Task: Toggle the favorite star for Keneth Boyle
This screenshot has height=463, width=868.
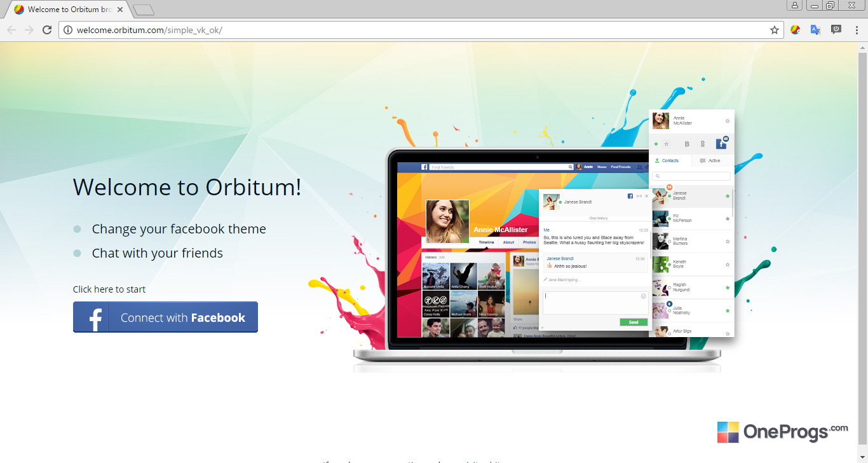Action: coord(728,265)
